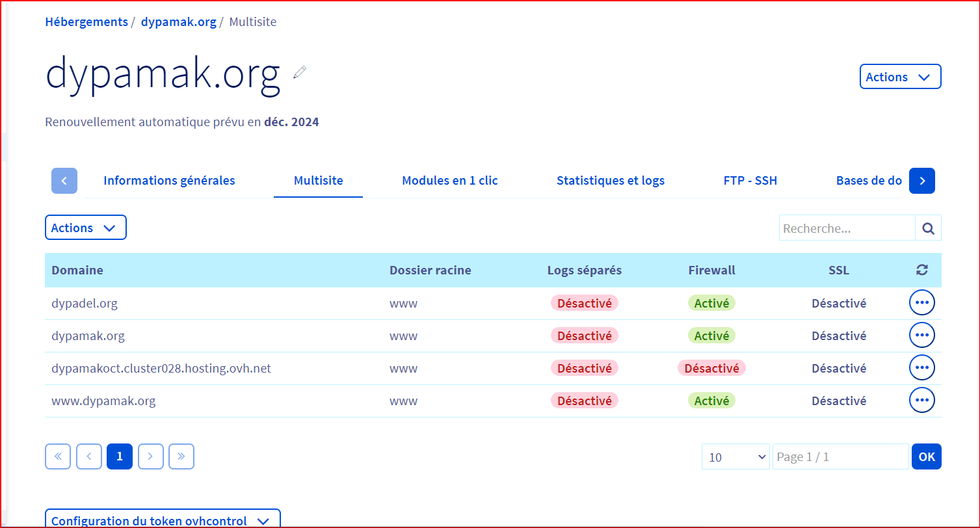Open the rows-per-page selector showing 10
Viewport: 980px width, 528px height.
[x=735, y=457]
